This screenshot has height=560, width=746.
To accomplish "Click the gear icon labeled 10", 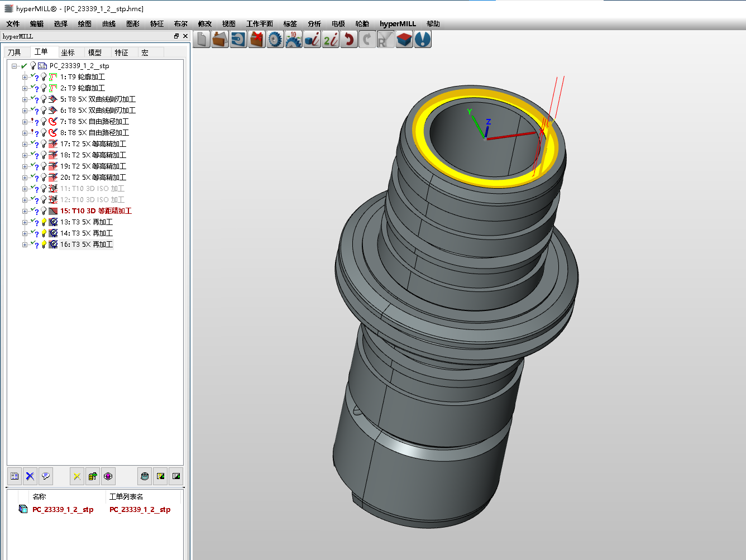I will (x=294, y=39).
